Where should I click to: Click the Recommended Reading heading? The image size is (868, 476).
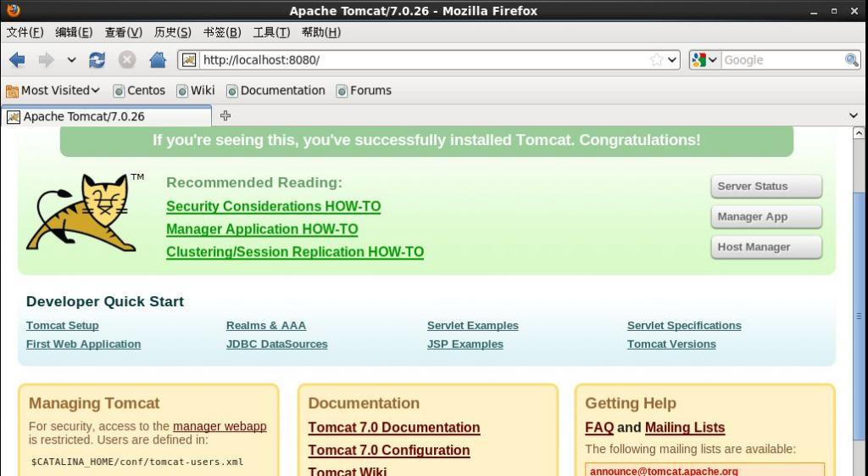(254, 182)
